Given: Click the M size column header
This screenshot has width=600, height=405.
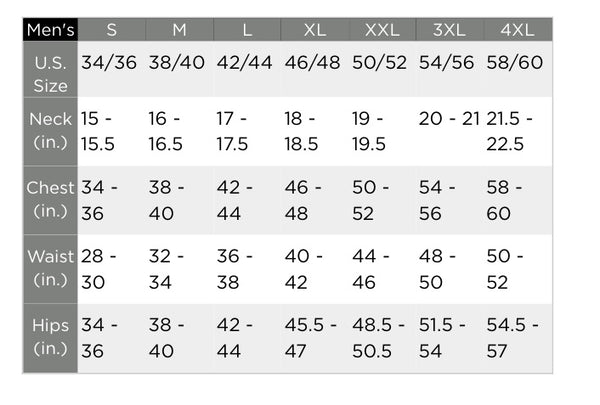Looking at the screenshot, I should pyautogui.click(x=179, y=29).
